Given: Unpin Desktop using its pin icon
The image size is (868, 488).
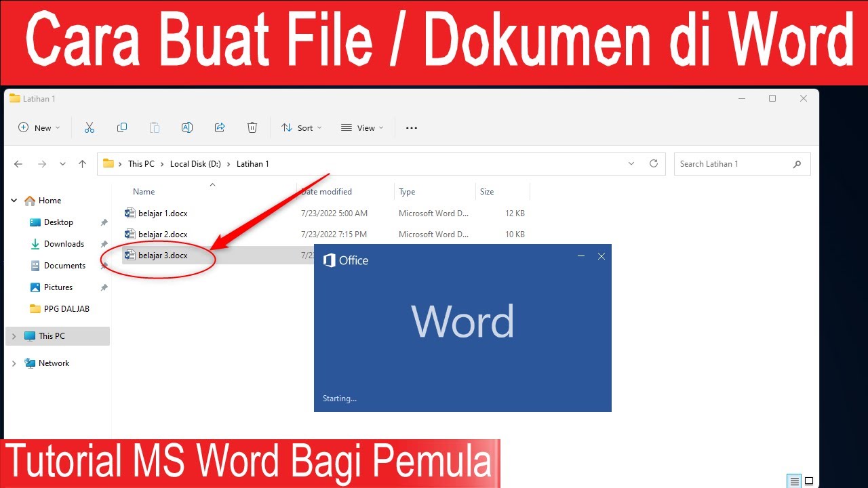Looking at the screenshot, I should (104, 222).
